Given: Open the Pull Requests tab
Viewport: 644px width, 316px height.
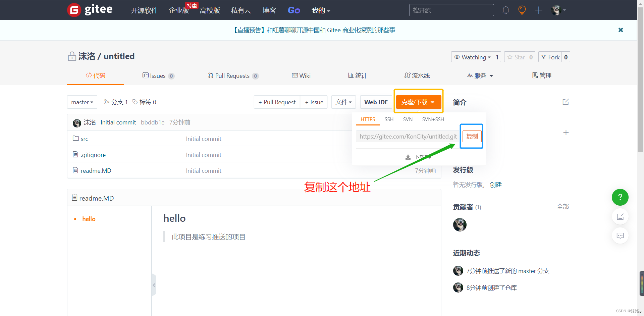Looking at the screenshot, I should click(x=233, y=75).
